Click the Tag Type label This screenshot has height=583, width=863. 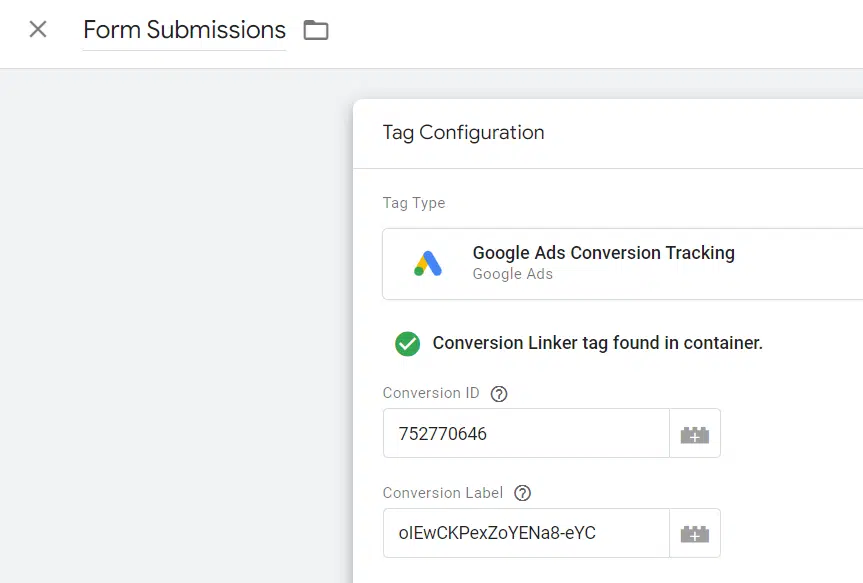(414, 203)
